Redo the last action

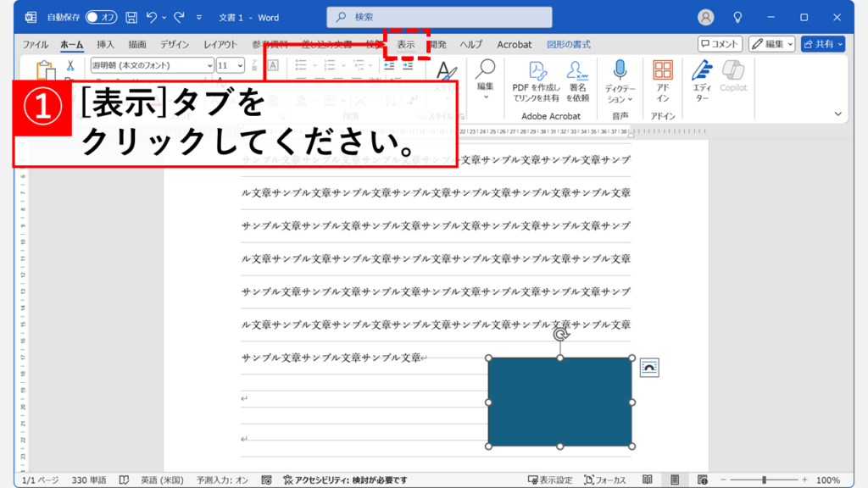179,18
